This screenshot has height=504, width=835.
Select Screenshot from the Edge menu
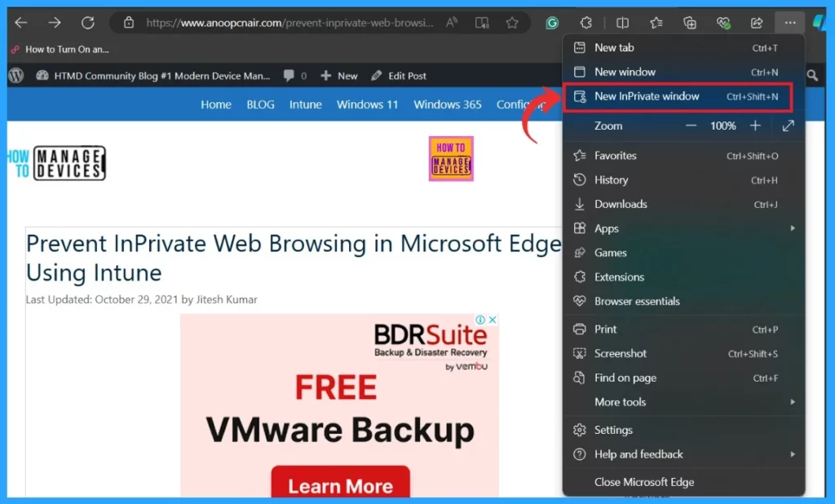click(x=684, y=353)
